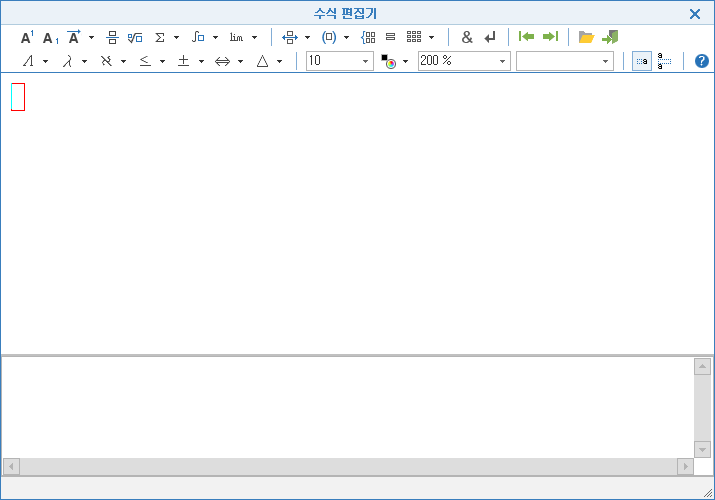Insert a square root template
Image resolution: width=715 pixels, height=500 pixels.
click(x=135, y=37)
